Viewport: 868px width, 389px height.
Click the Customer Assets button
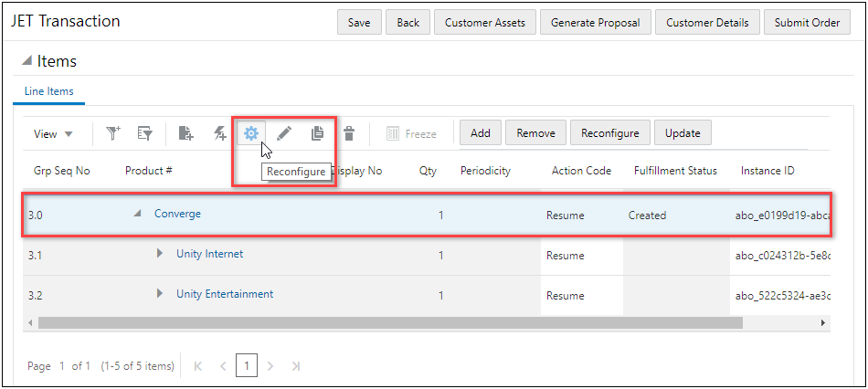[485, 23]
